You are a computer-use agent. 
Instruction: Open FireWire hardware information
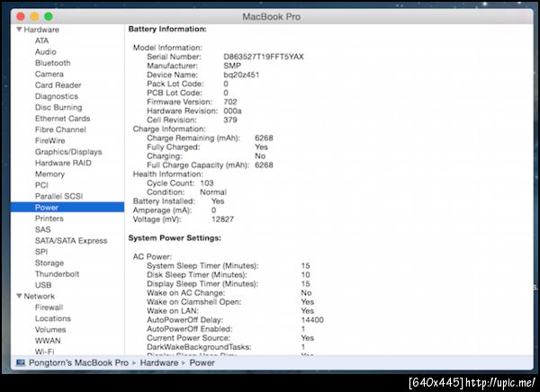[x=49, y=140]
